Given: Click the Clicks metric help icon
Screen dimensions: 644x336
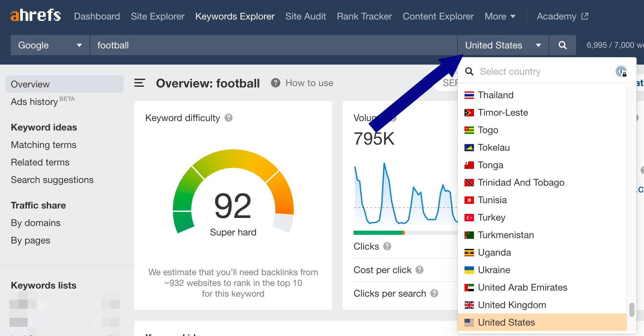Looking at the screenshot, I should 387,246.
